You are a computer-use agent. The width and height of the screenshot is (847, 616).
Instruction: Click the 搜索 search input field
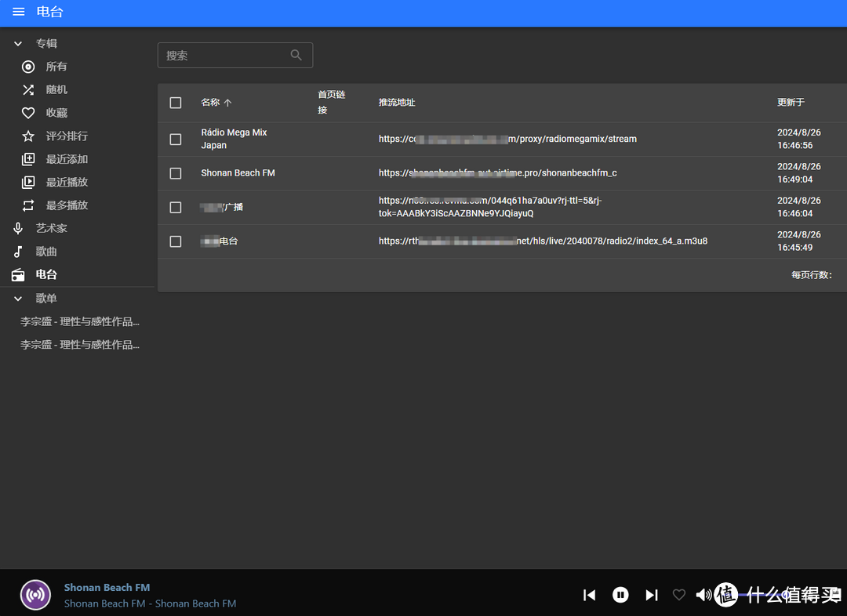click(224, 56)
